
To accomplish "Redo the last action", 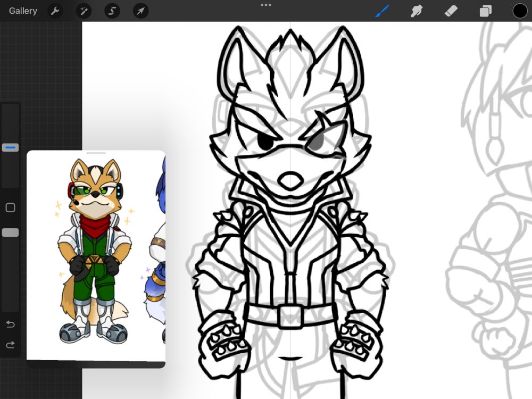I will pos(10,345).
